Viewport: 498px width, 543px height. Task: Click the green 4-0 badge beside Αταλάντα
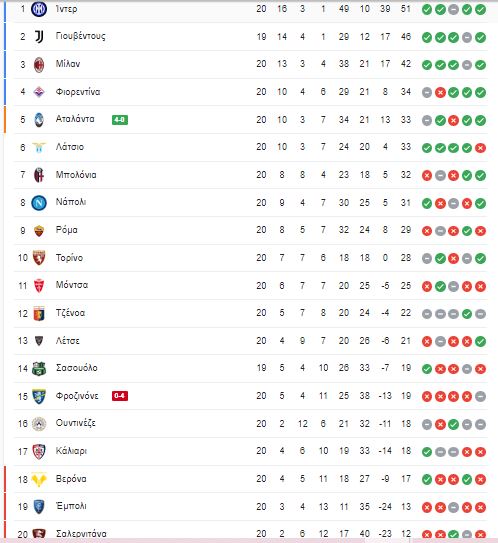pyautogui.click(x=120, y=120)
